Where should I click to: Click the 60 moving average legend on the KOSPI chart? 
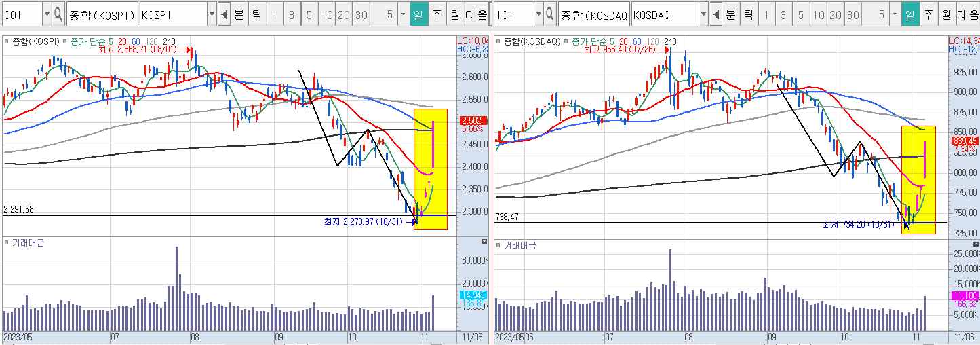(134, 41)
